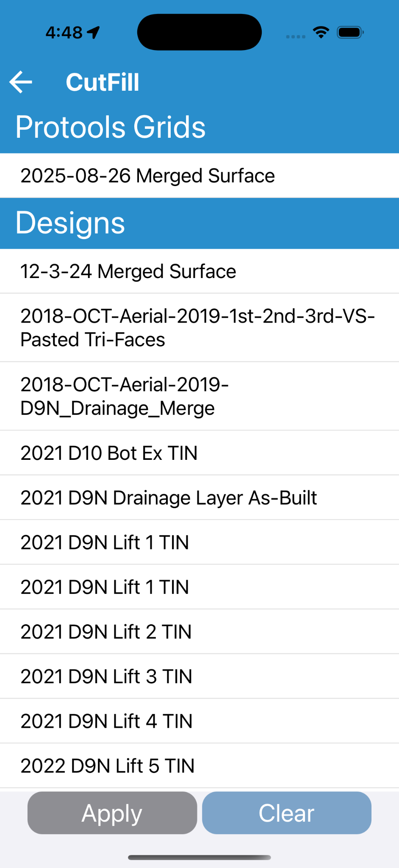Viewport: 399px width, 868px height.
Task: Tap the Wi-Fi status icon
Action: (x=321, y=32)
